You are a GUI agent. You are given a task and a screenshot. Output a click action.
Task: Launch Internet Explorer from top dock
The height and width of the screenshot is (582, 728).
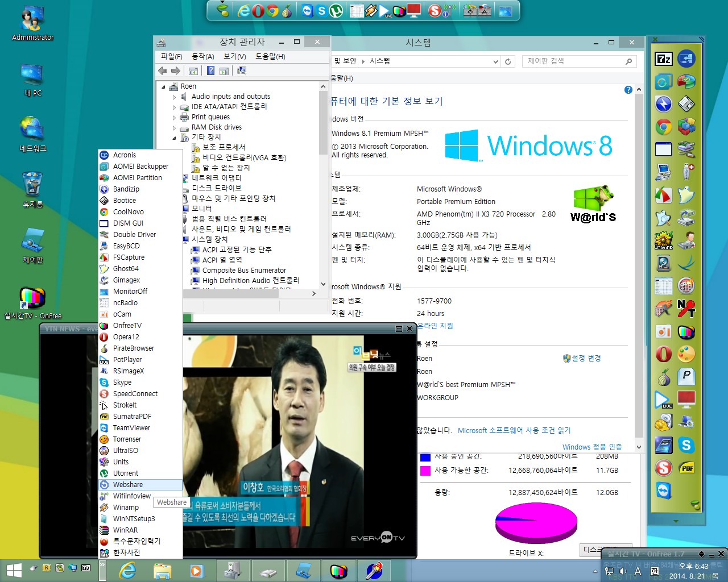coord(244,10)
